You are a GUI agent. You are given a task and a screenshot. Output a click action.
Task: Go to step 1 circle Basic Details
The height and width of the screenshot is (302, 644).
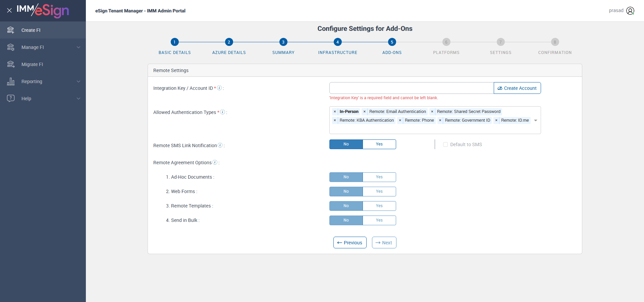pos(174,42)
